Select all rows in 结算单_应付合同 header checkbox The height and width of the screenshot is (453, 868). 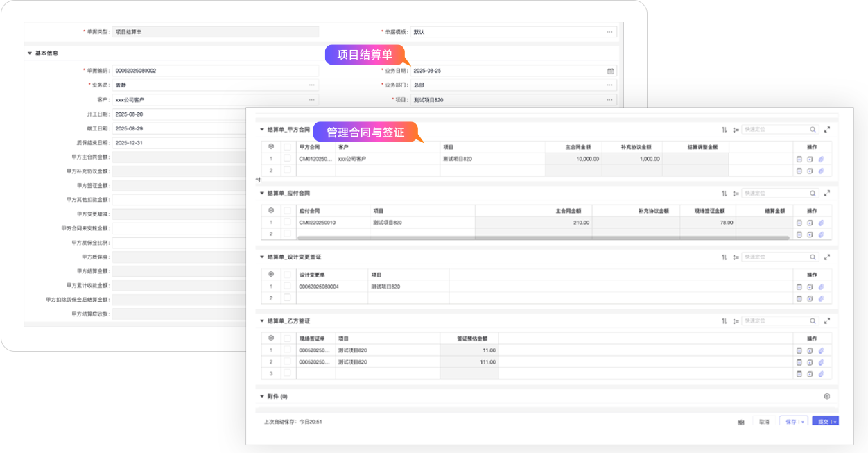point(287,211)
